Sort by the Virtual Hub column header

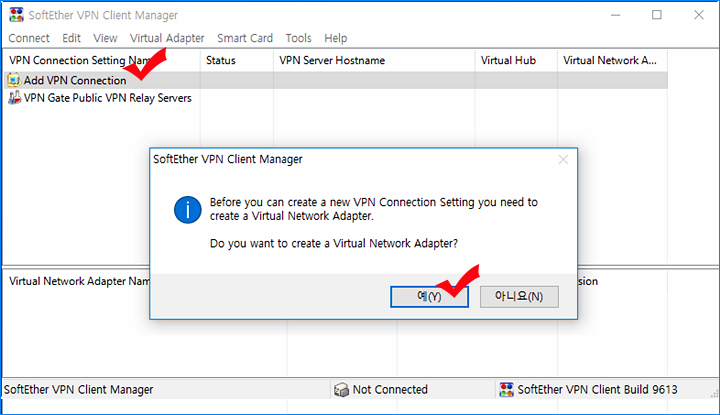pos(516,60)
